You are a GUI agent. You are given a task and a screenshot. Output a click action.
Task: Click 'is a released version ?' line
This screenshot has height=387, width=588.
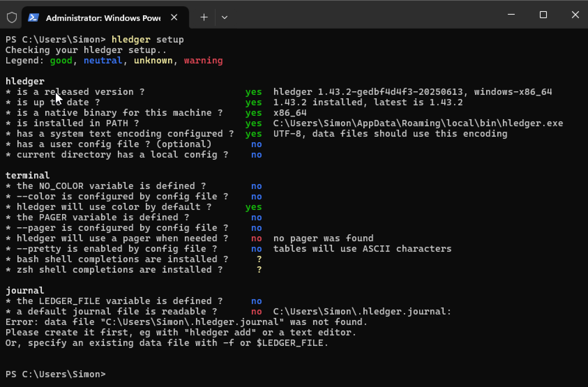point(81,92)
